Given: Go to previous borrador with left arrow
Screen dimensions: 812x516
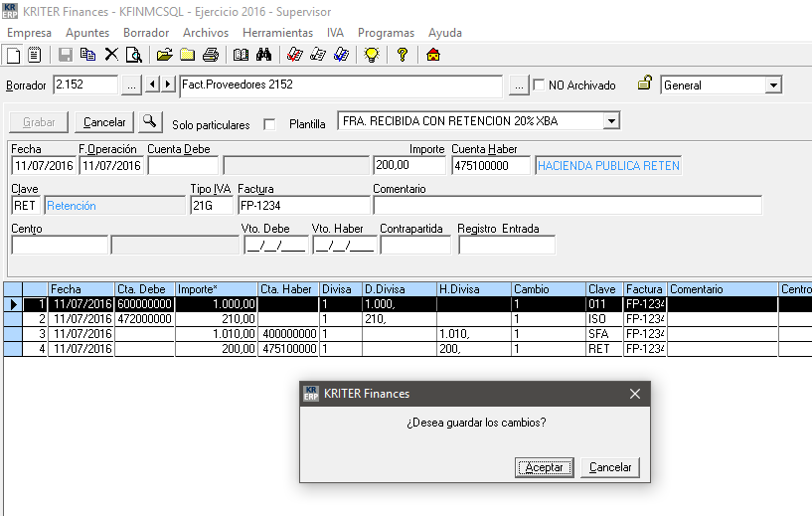Looking at the screenshot, I should (x=152, y=85).
